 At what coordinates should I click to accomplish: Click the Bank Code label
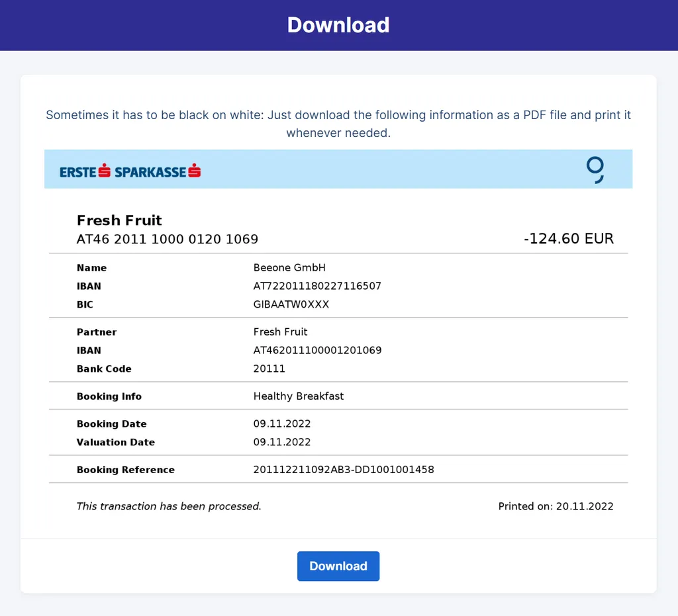point(104,369)
